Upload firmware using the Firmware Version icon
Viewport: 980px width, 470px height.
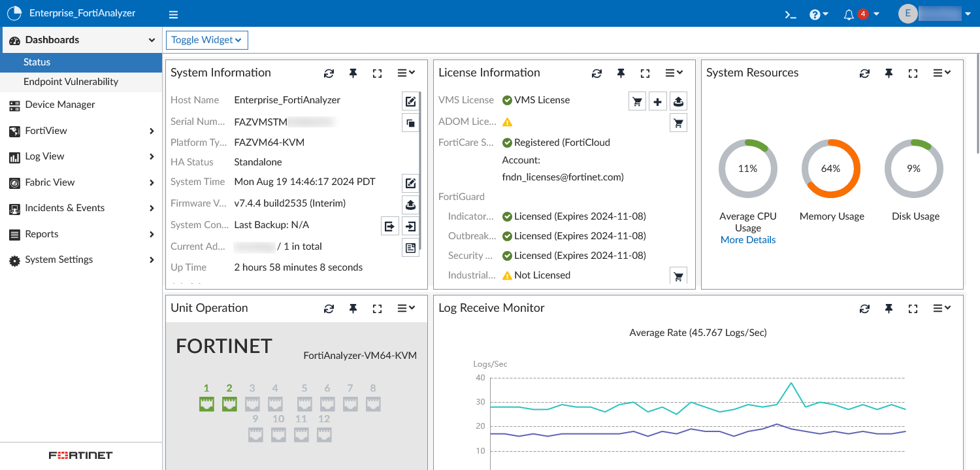tap(410, 205)
